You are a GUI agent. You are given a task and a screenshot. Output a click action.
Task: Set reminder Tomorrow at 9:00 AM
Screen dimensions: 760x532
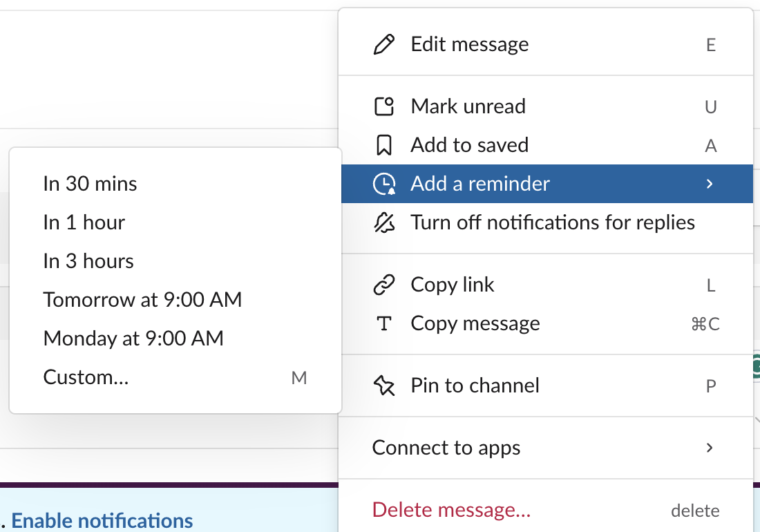pyautogui.click(x=175, y=300)
